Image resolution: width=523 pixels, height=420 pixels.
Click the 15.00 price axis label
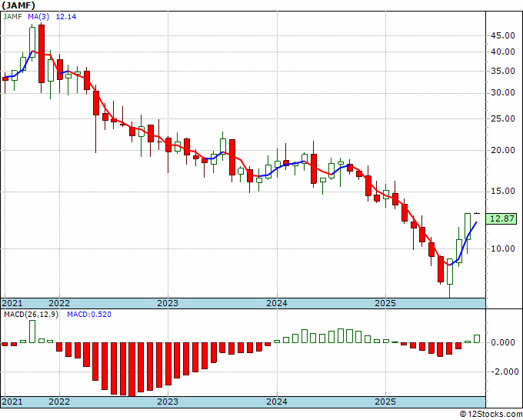coord(503,191)
